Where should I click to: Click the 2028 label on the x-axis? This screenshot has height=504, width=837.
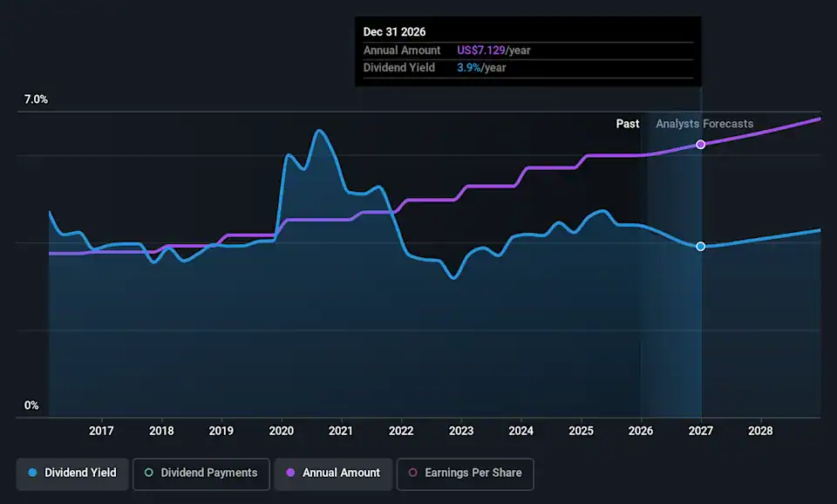click(x=760, y=431)
